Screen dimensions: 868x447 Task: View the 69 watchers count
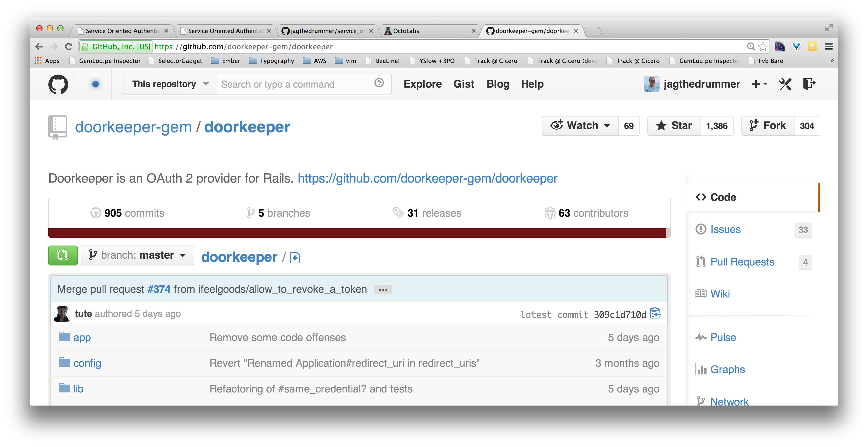coord(629,126)
